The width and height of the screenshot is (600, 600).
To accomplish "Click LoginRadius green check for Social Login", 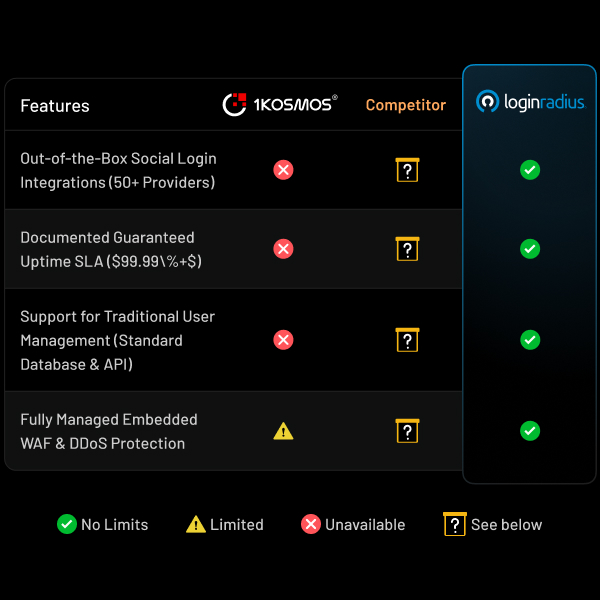I will coord(530,170).
